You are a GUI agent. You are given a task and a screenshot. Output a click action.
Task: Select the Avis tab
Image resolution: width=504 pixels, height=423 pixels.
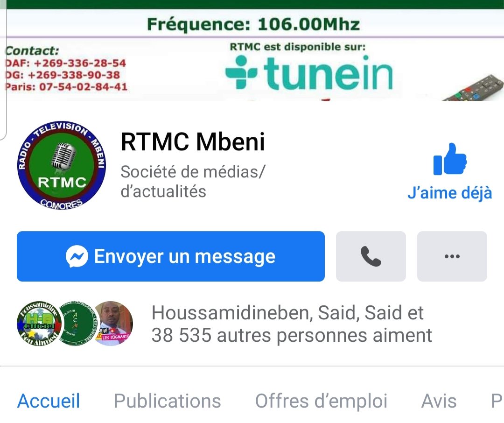pos(439,401)
